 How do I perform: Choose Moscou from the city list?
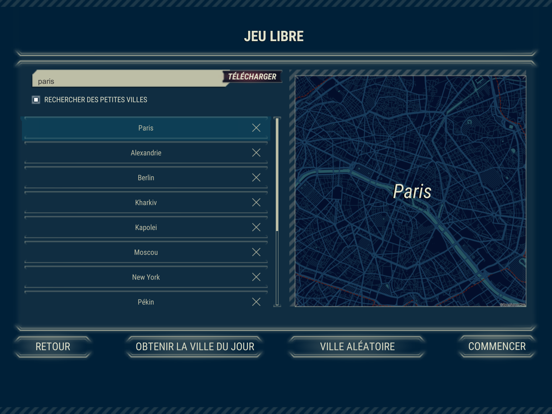click(146, 252)
